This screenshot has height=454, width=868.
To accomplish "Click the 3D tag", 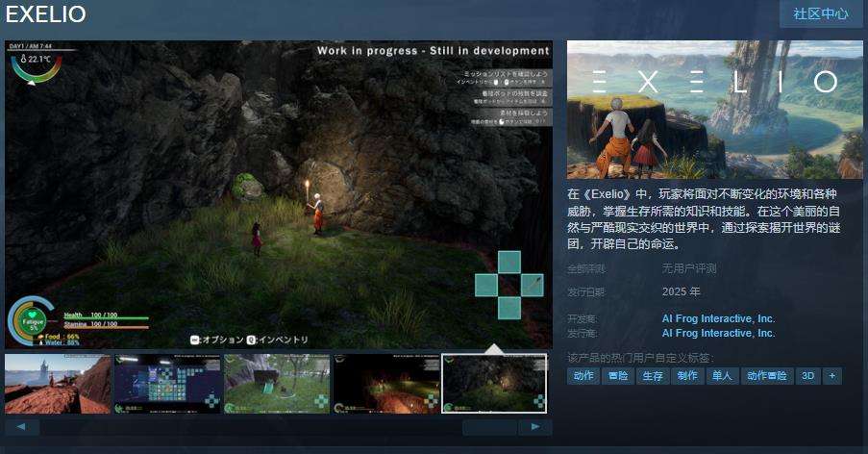I will click(807, 375).
